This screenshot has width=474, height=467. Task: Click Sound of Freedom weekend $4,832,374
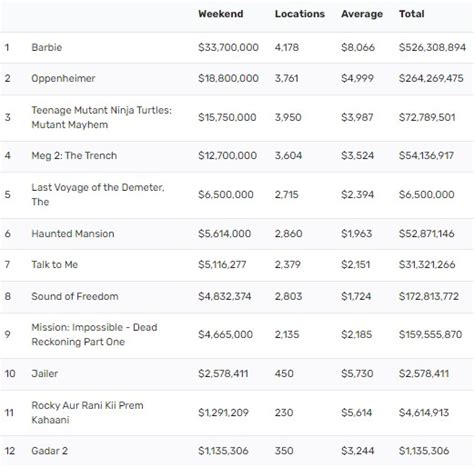tap(225, 296)
